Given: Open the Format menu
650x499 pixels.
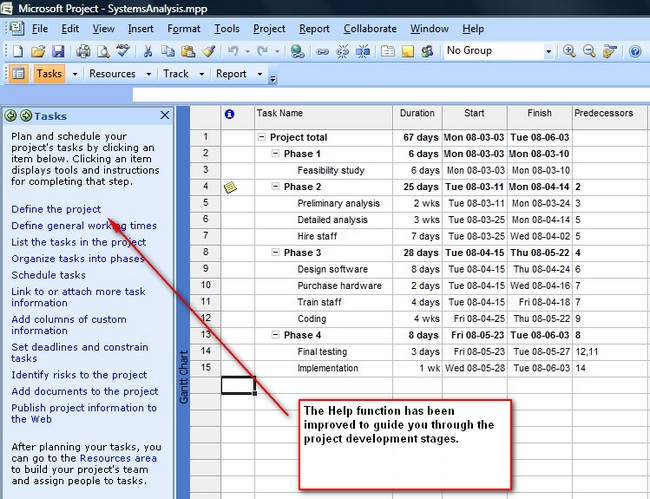Looking at the screenshot, I should (x=184, y=29).
